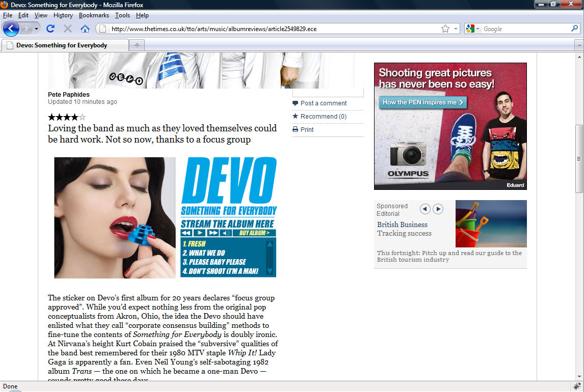Select track 4. DON'T SHOOT (I'M A MAN)
This screenshot has height=392, width=584.
point(221,271)
